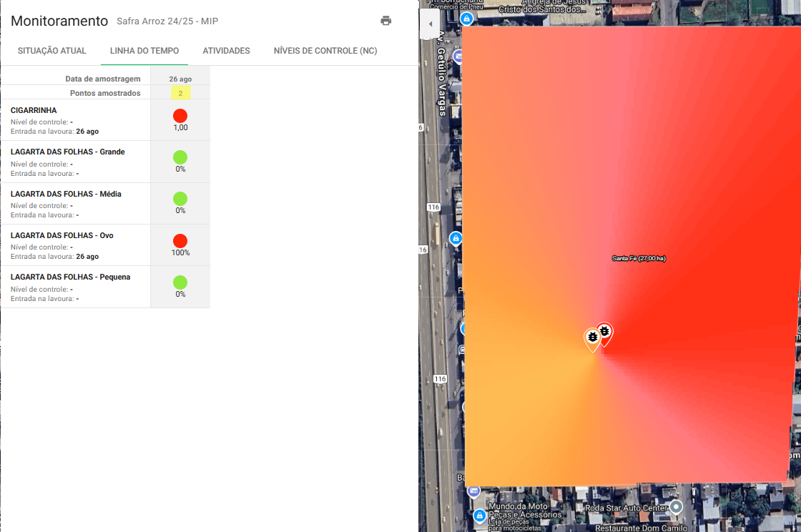
Task: Click the orange bug marker on map
Action: tap(592, 338)
